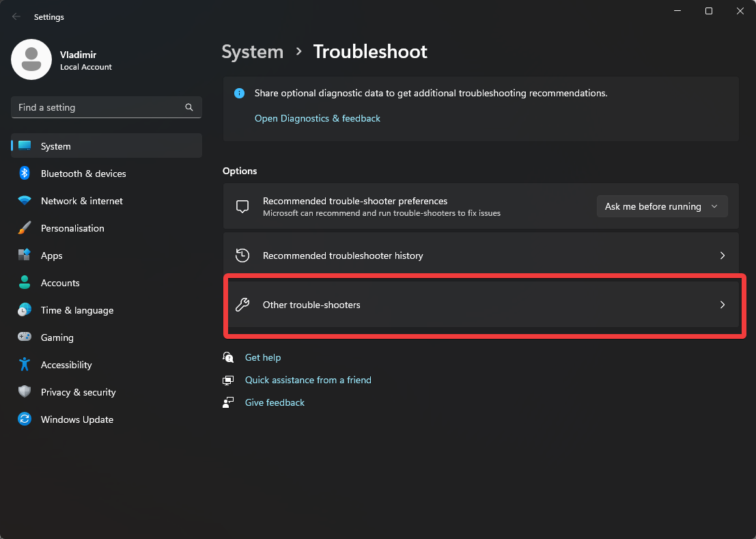Screen dimensions: 756x539
Task: Expand Other trouble-shooters chevron arrow
Action: coord(722,305)
